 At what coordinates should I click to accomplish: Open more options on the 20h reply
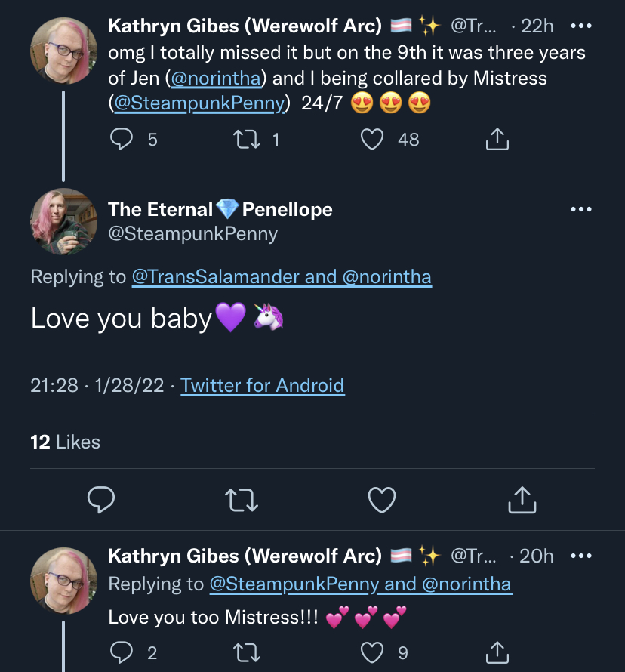pos(581,556)
